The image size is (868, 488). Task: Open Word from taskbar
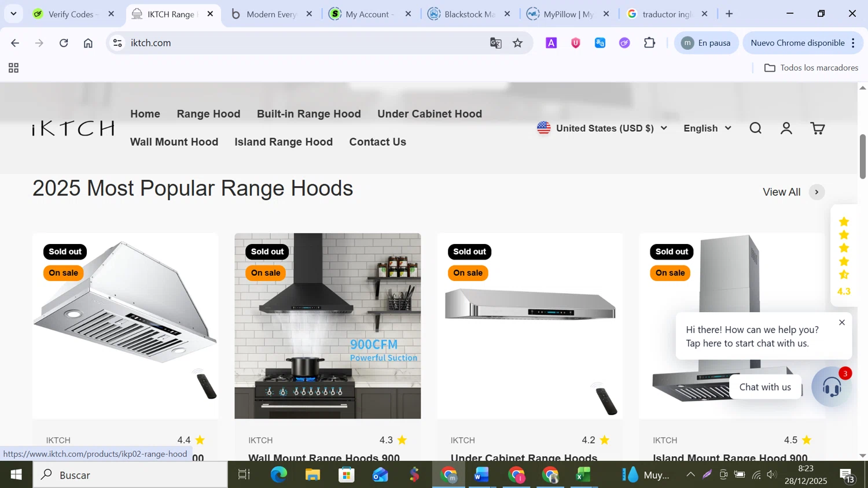pos(481,475)
